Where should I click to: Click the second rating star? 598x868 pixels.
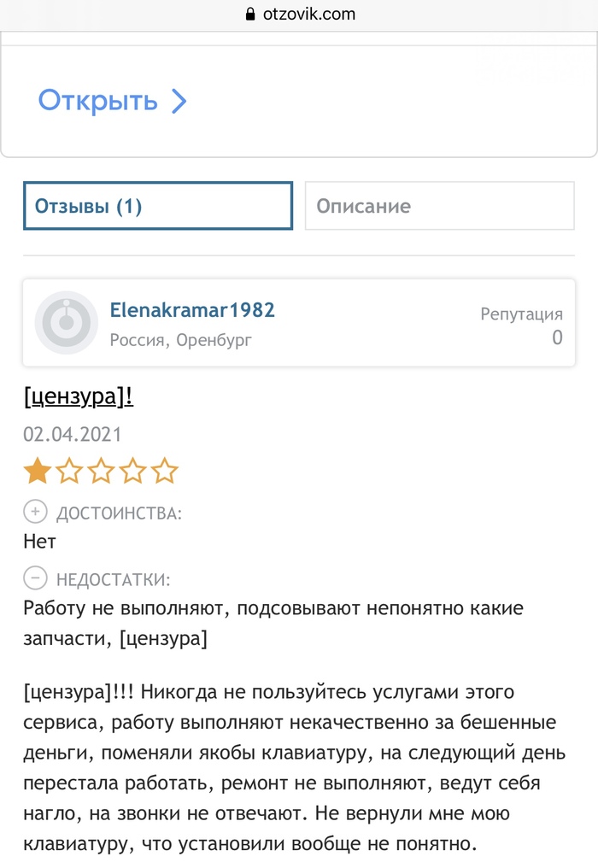[x=68, y=471]
